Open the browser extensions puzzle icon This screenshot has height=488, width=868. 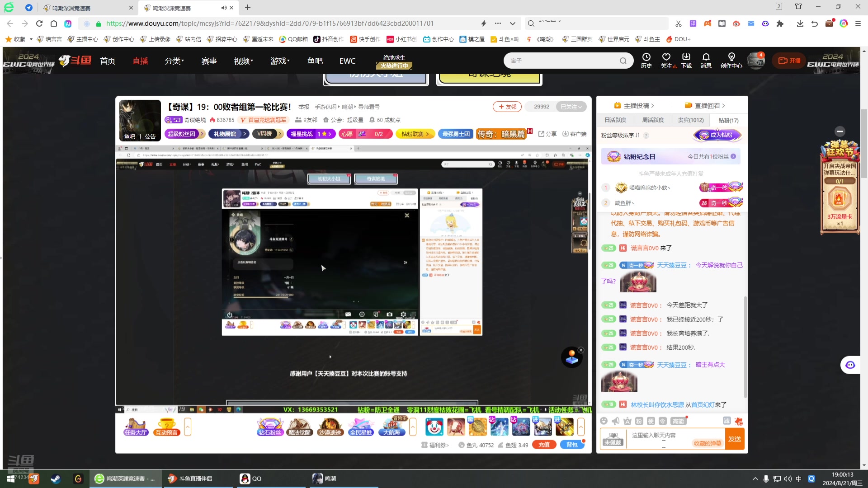click(x=779, y=23)
